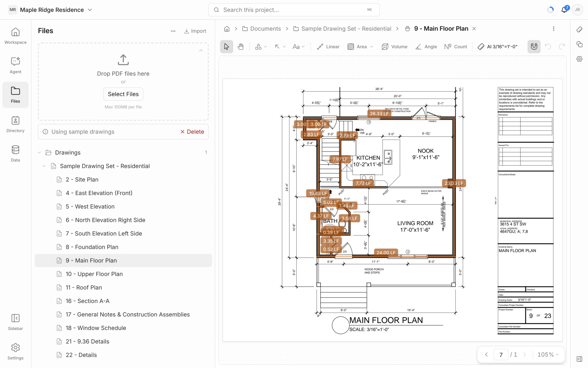Go to home in breadcrumb
The height and width of the screenshot is (368, 588).
[227, 29]
